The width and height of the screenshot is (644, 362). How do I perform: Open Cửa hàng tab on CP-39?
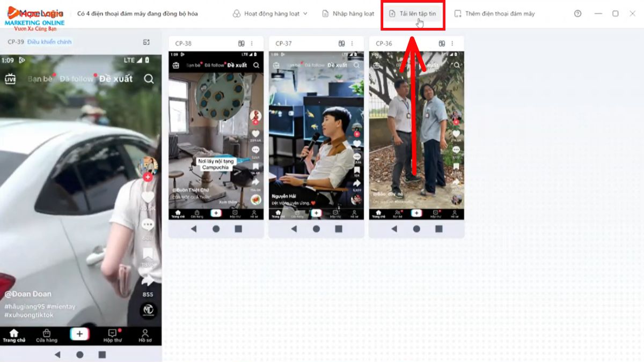click(47, 336)
